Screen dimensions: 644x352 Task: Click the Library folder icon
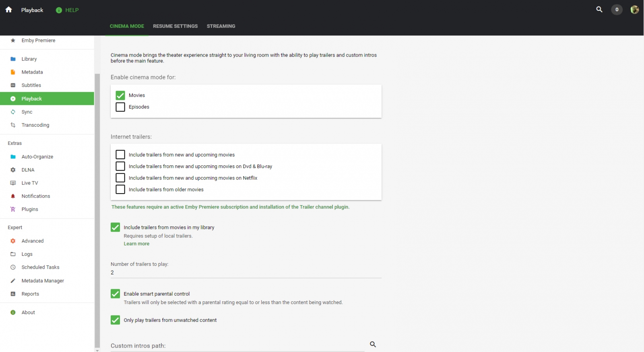point(13,59)
